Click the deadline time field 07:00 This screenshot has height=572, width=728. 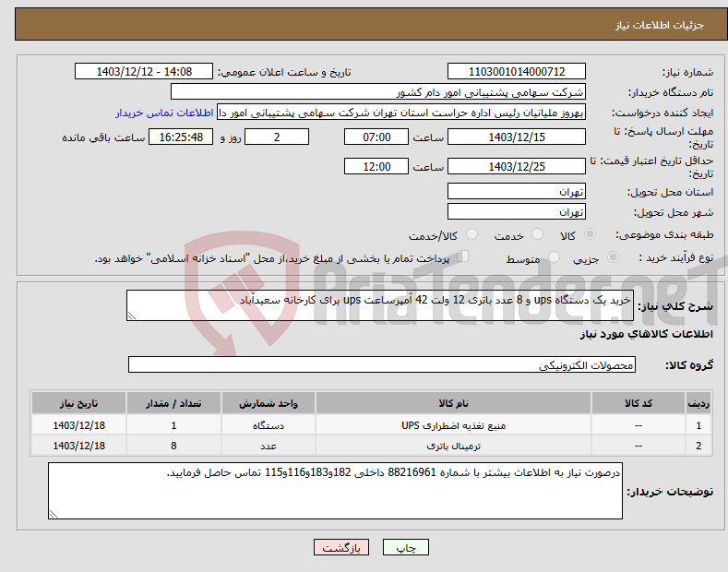point(376,137)
